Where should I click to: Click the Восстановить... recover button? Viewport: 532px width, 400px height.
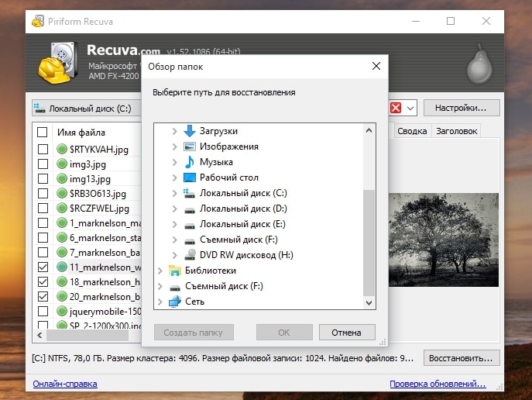[462, 358]
